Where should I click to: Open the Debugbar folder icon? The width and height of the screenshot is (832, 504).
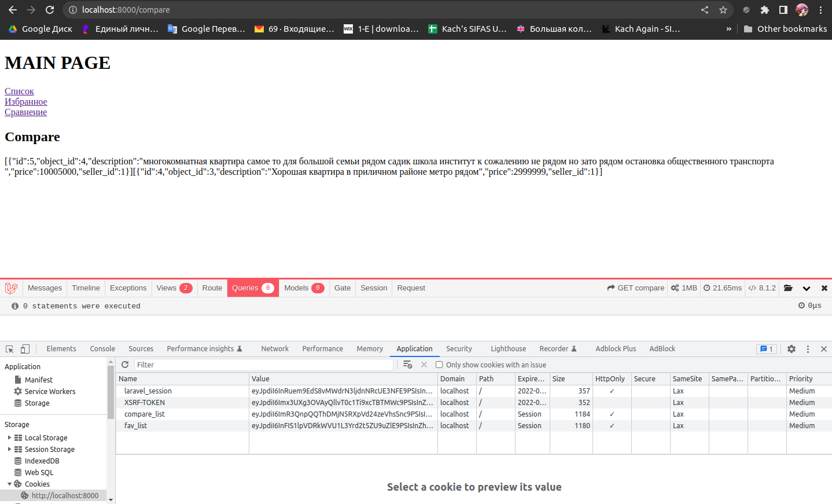[x=788, y=288]
